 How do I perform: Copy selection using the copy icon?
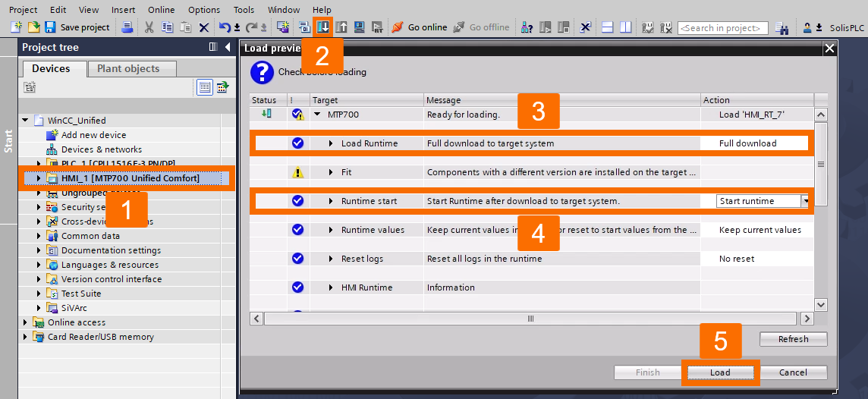[x=167, y=27]
